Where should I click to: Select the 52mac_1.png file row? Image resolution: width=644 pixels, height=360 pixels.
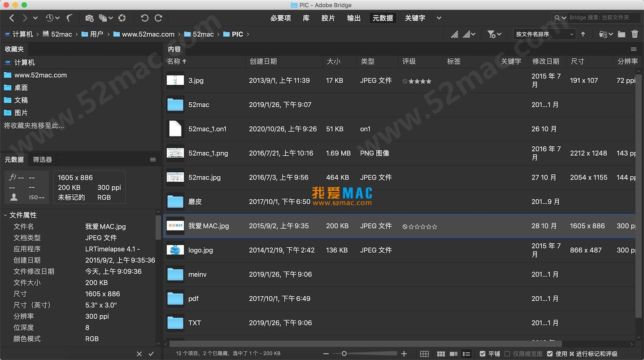coord(400,153)
